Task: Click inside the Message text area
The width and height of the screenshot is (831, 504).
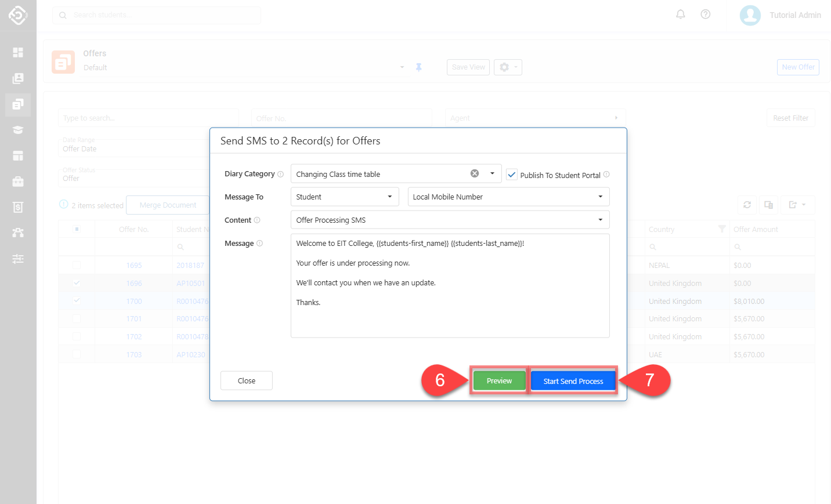Action: (x=450, y=313)
